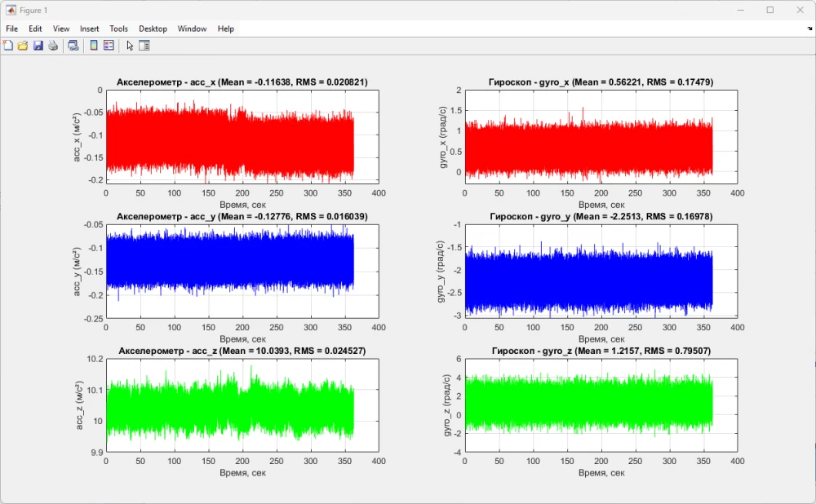Screen dimensions: 816x504
Task: Open the Tools menu
Action: (118, 29)
